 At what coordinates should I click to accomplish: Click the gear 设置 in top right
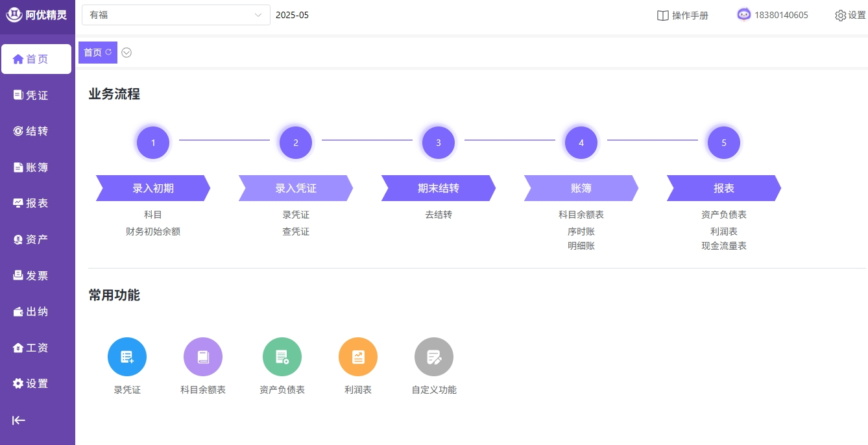(x=850, y=16)
